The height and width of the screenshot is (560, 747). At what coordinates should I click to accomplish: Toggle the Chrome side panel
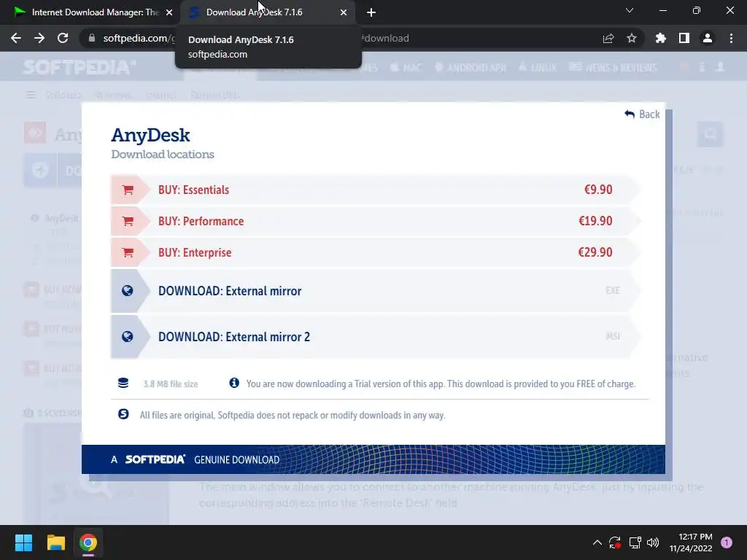tap(684, 38)
